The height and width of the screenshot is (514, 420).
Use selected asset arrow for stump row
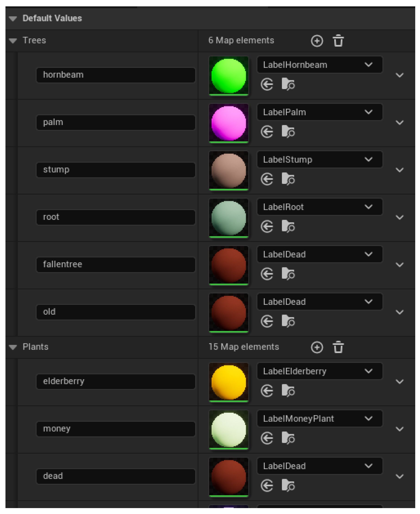(267, 179)
